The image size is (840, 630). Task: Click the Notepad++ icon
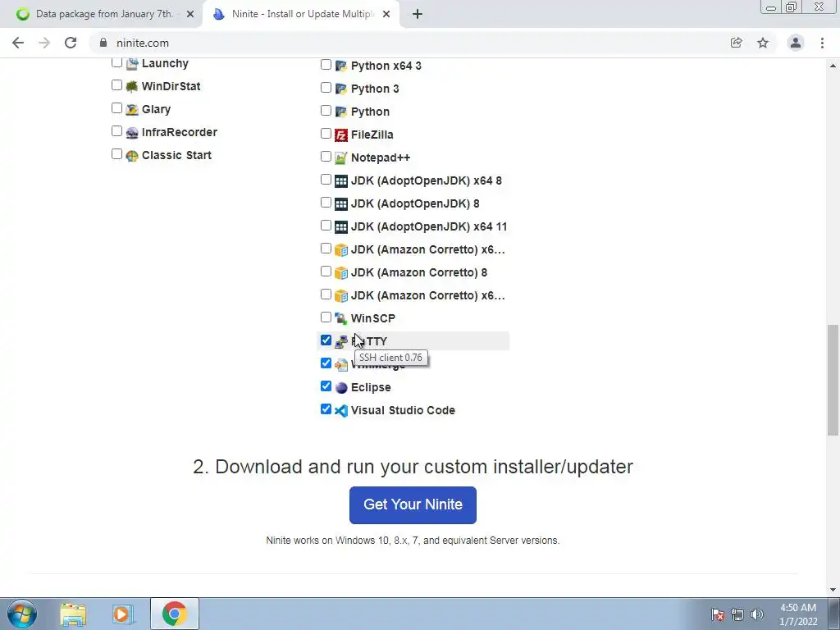click(x=341, y=158)
